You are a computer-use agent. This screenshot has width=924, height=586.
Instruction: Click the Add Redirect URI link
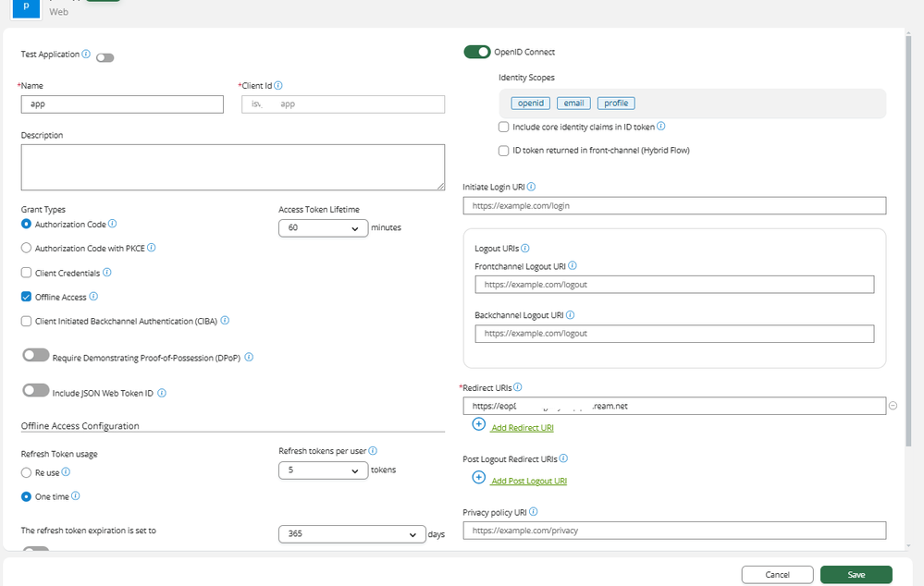[522, 428]
